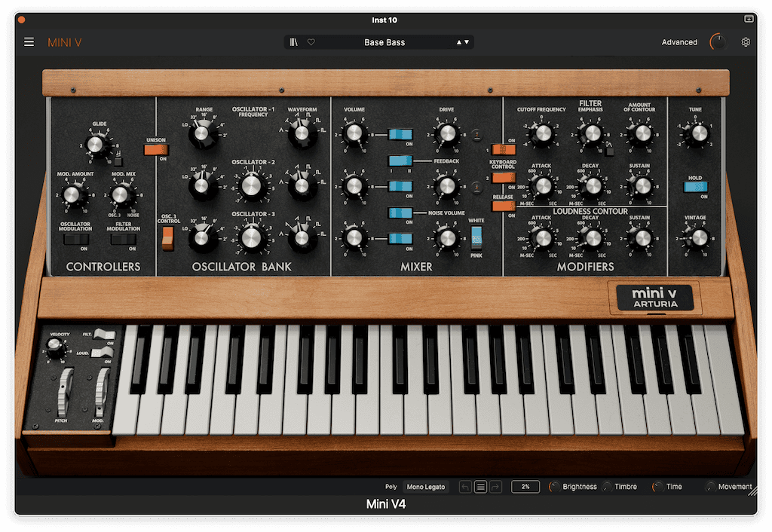The width and height of the screenshot is (772, 532).
Task: Click the 2% CPU meter
Action: [525, 487]
